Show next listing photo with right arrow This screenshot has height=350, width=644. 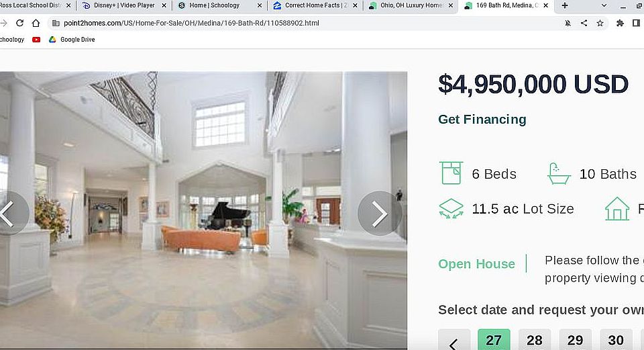[x=379, y=213]
